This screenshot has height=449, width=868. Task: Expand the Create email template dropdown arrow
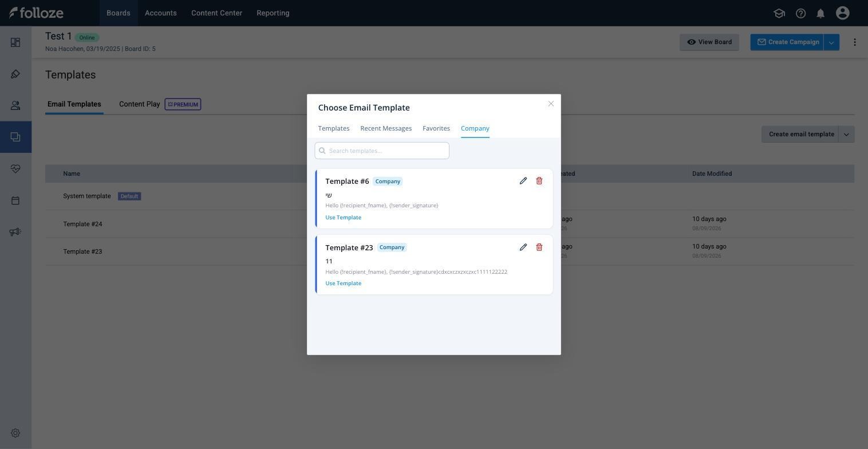(x=847, y=135)
